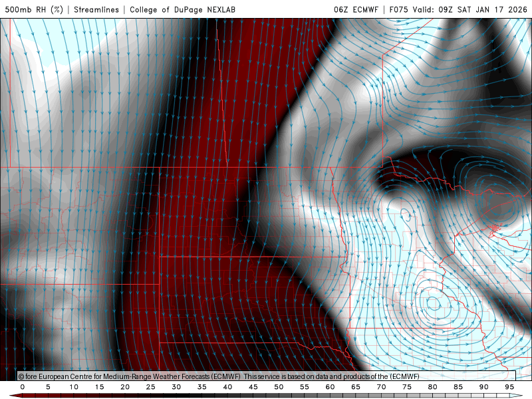
Task: Click the "60" colorbar scale label
Action: click(x=330, y=387)
